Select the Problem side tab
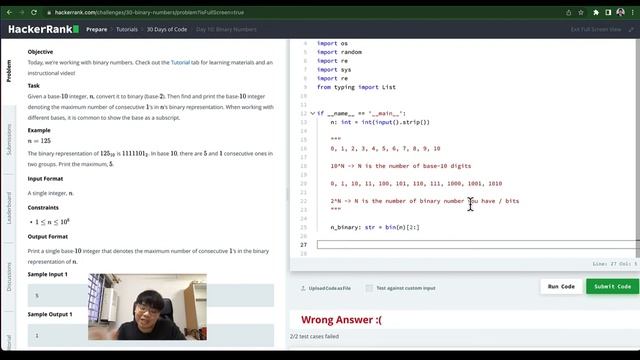The image size is (640, 360). pos(9,71)
